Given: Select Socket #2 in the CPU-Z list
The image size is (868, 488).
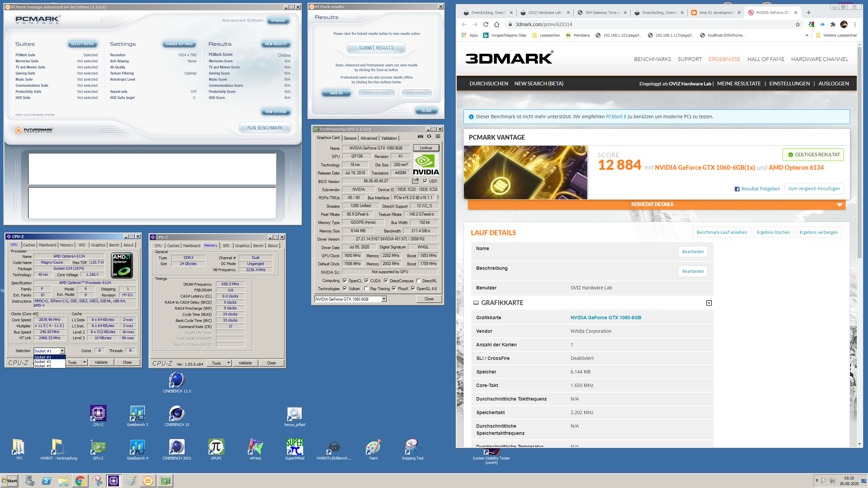Looking at the screenshot, I should [49, 362].
